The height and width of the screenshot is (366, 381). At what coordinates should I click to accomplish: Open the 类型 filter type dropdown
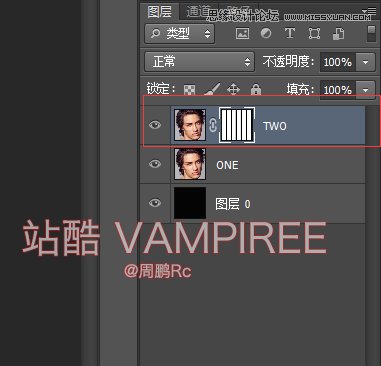point(180,33)
